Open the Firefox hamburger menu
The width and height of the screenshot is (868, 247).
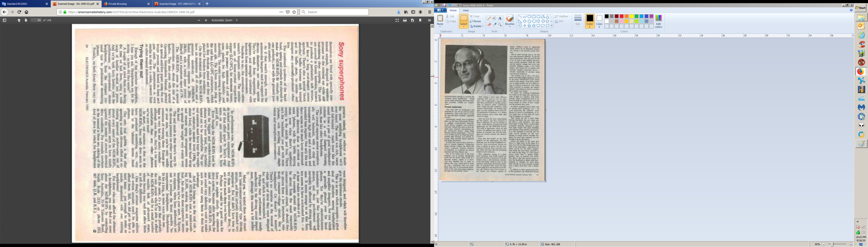click(x=429, y=12)
